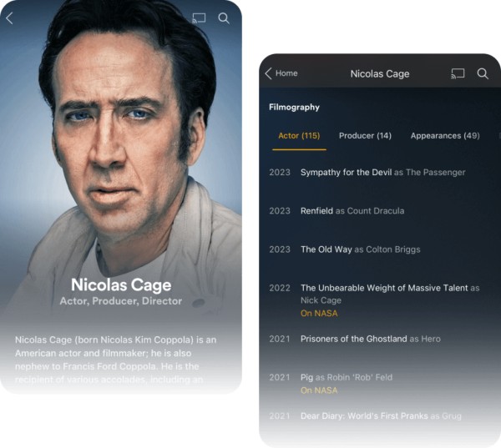Select the Actor (115) tab
The image size is (501, 448).
299,136
